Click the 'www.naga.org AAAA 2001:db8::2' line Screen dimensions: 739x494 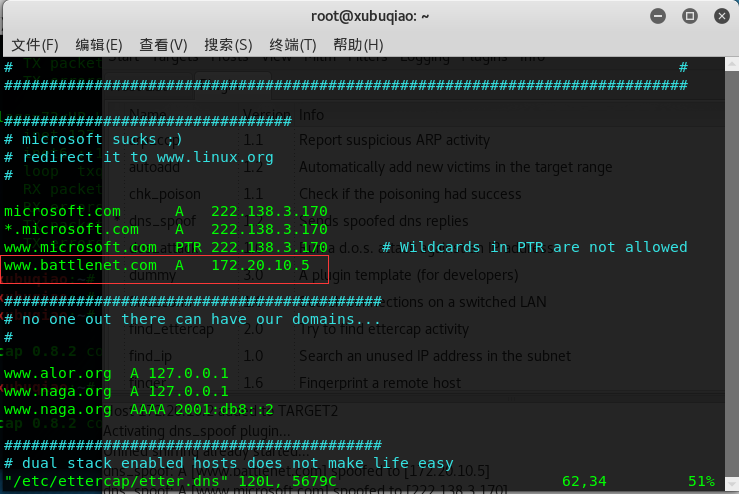(139, 409)
